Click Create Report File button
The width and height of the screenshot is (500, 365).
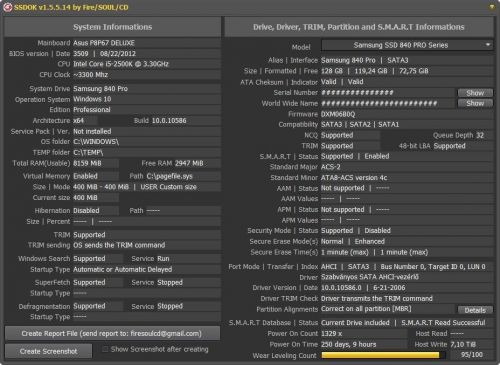coord(112,333)
